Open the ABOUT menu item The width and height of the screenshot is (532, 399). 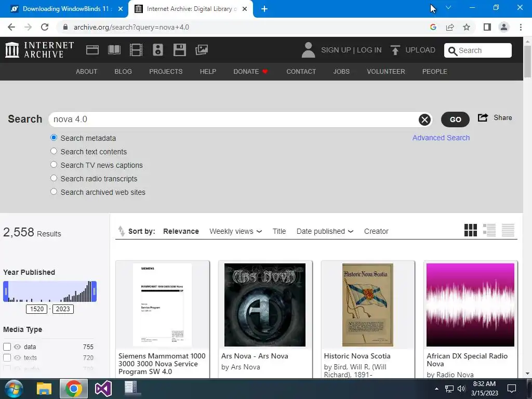point(87,72)
